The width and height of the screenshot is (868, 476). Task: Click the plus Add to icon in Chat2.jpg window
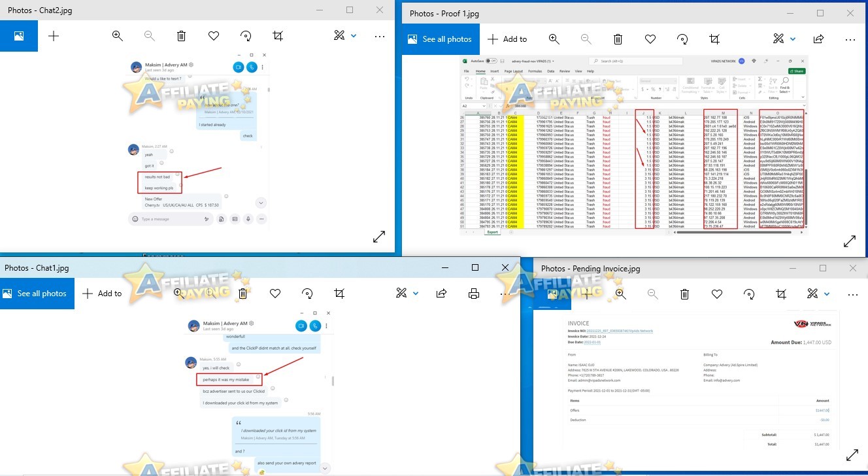54,36
